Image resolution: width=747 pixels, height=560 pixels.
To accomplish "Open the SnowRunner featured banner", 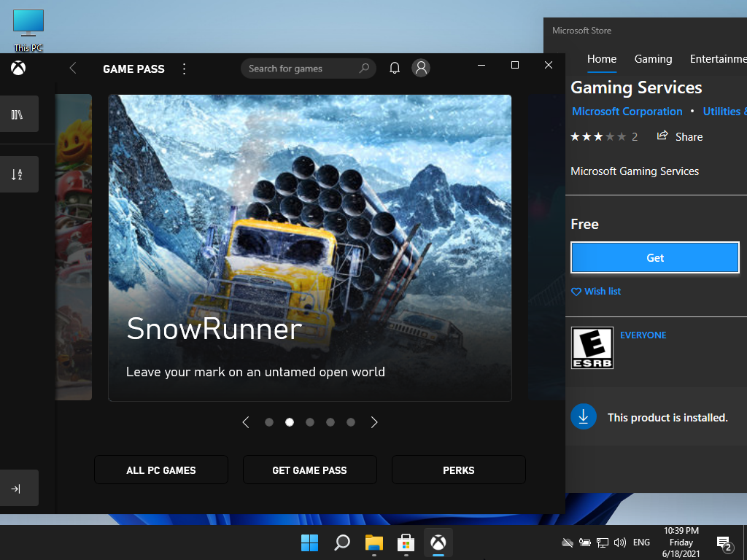I will point(310,248).
